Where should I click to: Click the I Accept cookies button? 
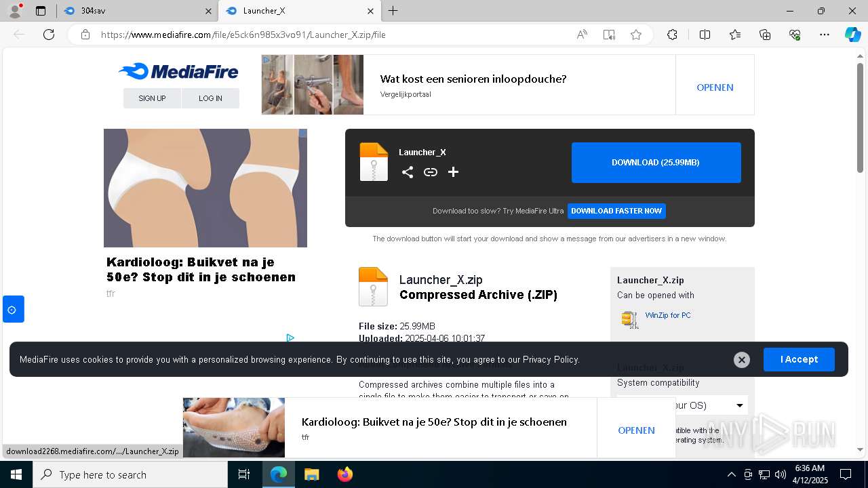click(799, 359)
